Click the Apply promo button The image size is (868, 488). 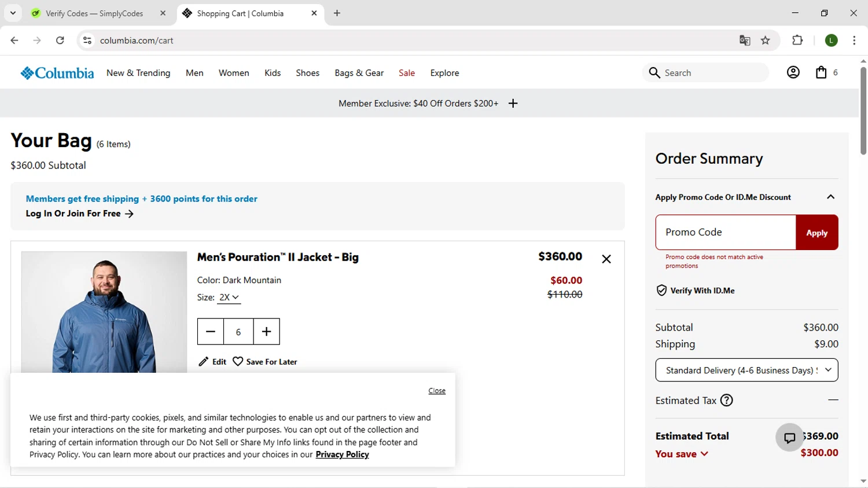(x=816, y=233)
